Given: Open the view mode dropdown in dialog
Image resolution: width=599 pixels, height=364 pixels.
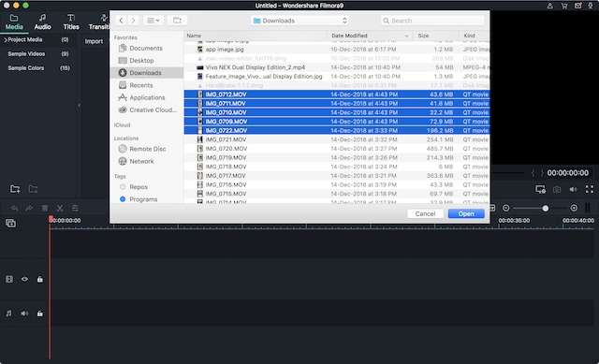Looking at the screenshot, I should coord(153,21).
